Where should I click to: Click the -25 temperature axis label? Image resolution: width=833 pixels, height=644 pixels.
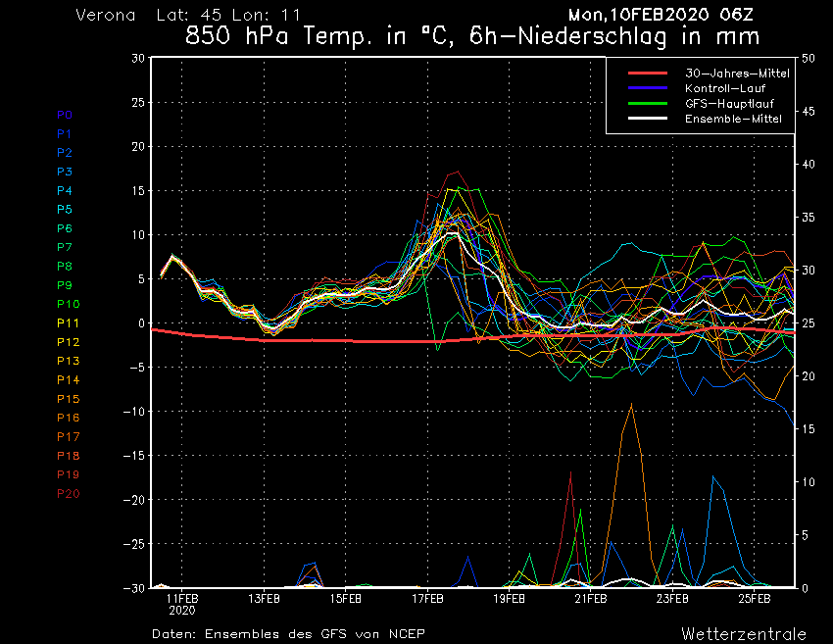point(134,544)
